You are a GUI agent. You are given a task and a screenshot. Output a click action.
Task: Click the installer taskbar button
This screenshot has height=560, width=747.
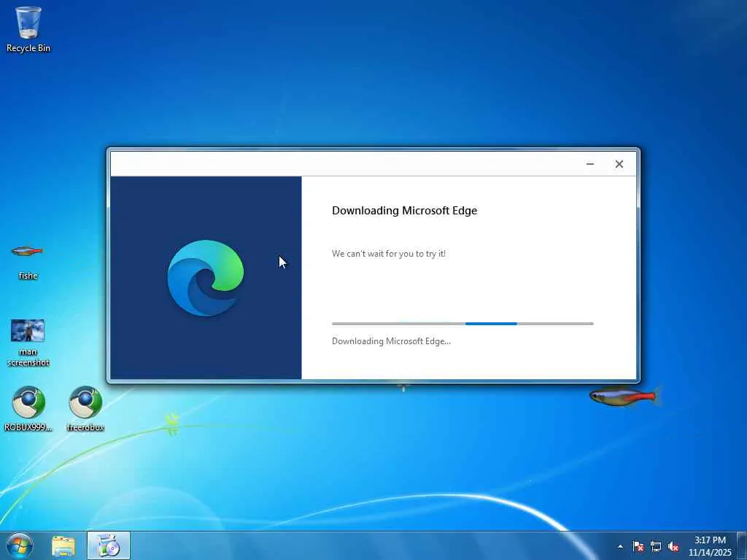point(108,545)
